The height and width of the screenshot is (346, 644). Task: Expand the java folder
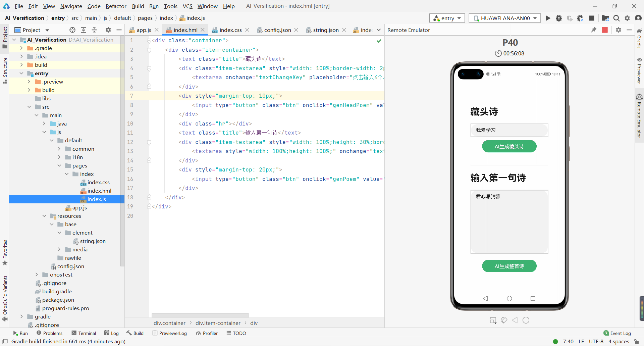click(44, 123)
